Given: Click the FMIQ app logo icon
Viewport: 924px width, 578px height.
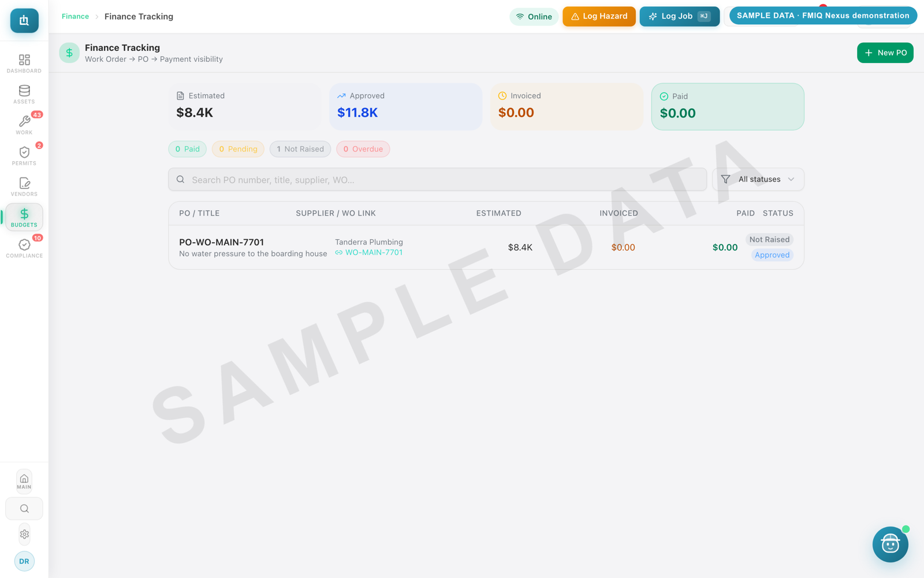Looking at the screenshot, I should point(24,20).
